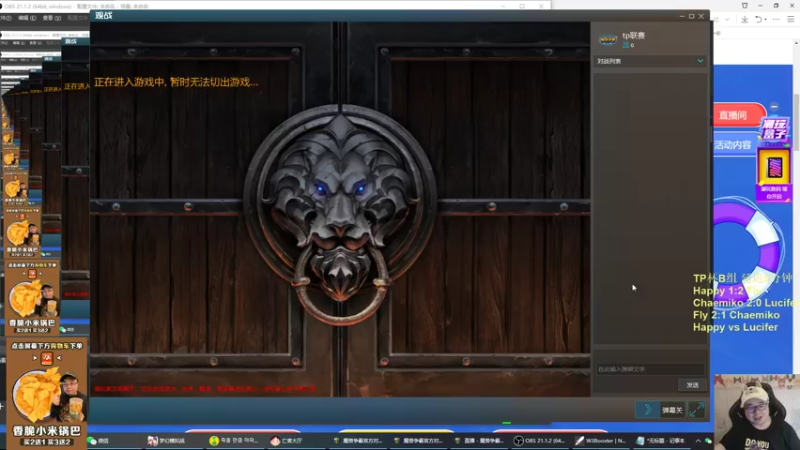
Task: Click the streamer webcam thumbnail
Action: 757,413
